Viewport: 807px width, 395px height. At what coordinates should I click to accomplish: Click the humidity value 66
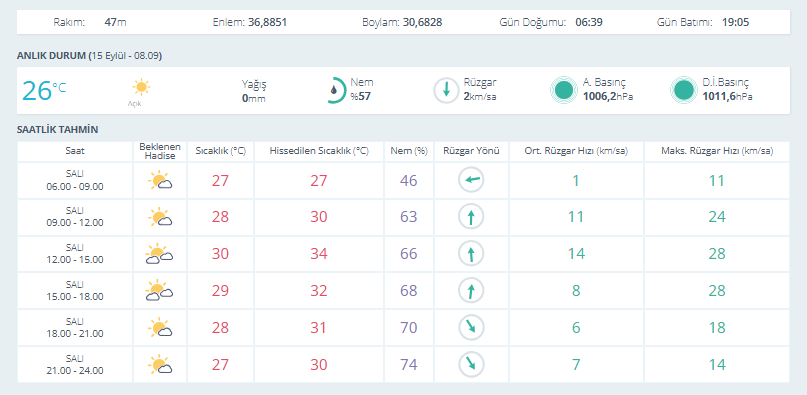(409, 254)
